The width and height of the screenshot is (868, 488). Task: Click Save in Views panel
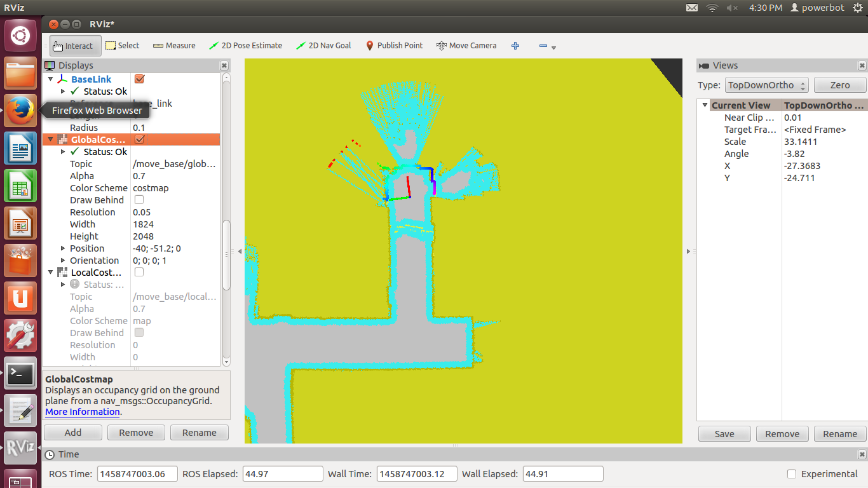click(x=724, y=434)
